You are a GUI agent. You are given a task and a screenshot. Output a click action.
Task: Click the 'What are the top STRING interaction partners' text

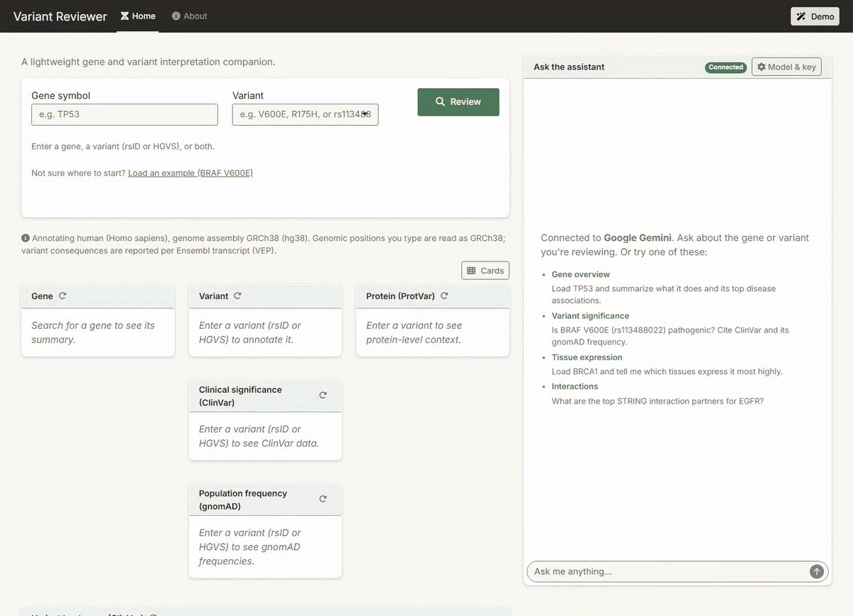point(658,401)
